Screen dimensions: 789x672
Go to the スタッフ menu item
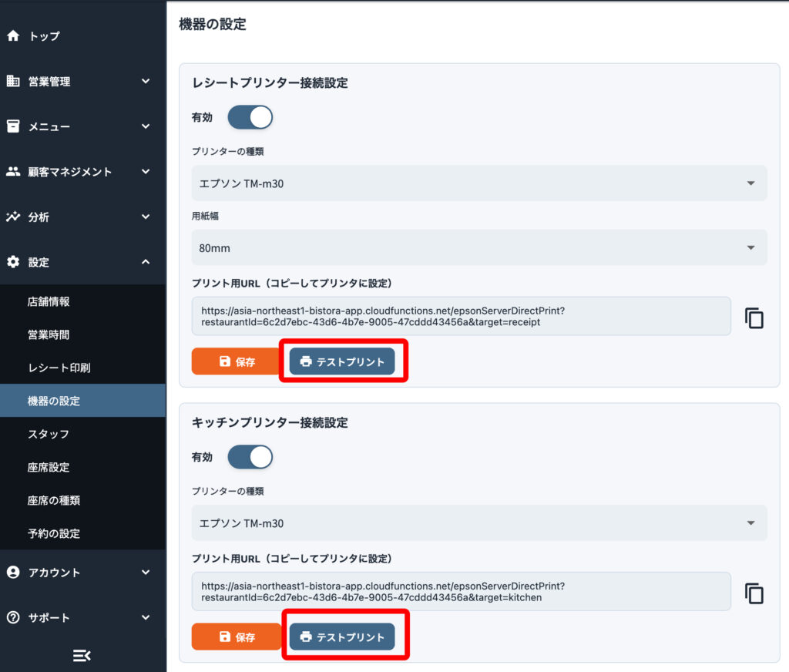coord(49,434)
